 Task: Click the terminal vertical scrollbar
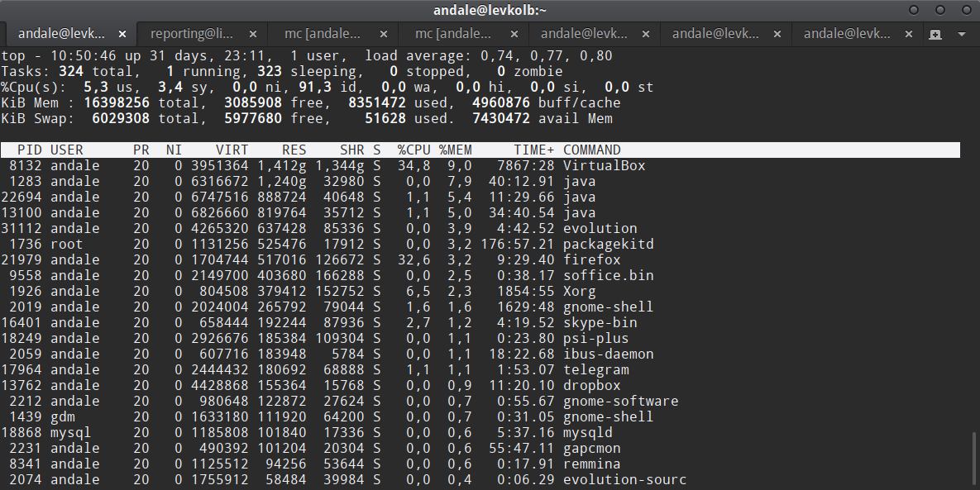click(x=973, y=460)
